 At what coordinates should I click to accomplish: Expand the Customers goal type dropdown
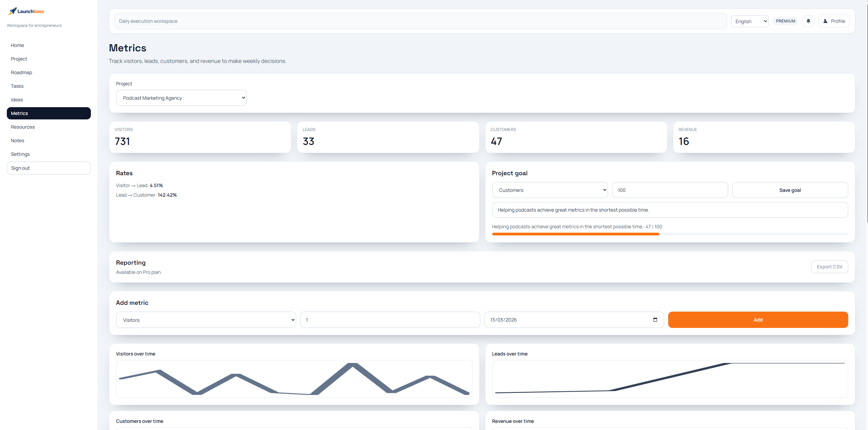[x=550, y=190]
